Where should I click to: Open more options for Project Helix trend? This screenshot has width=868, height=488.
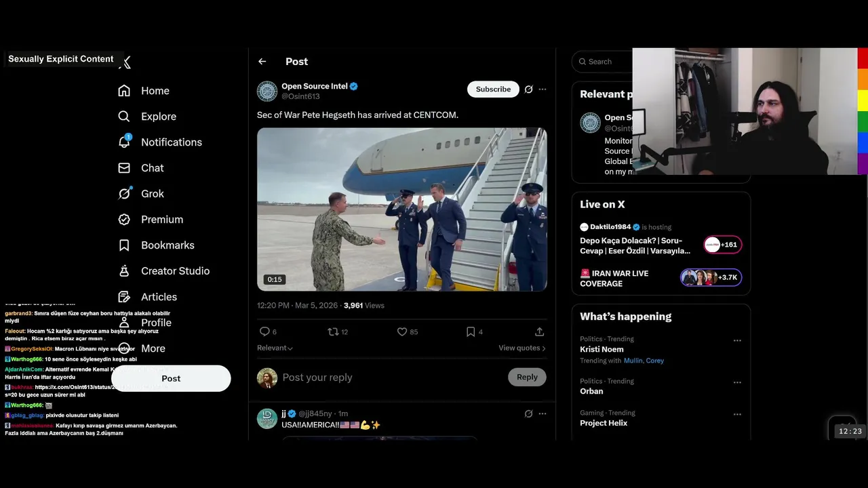click(x=737, y=414)
